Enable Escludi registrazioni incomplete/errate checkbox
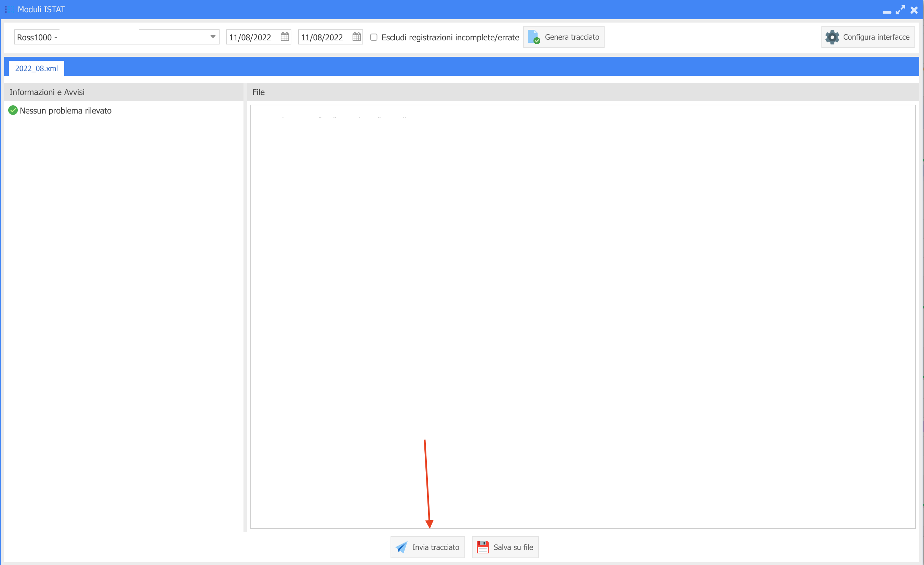 click(373, 37)
